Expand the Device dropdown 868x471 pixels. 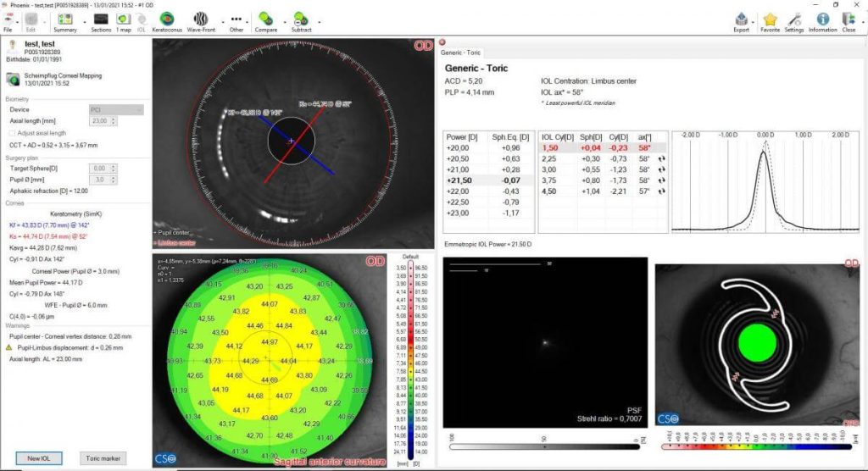coord(116,110)
